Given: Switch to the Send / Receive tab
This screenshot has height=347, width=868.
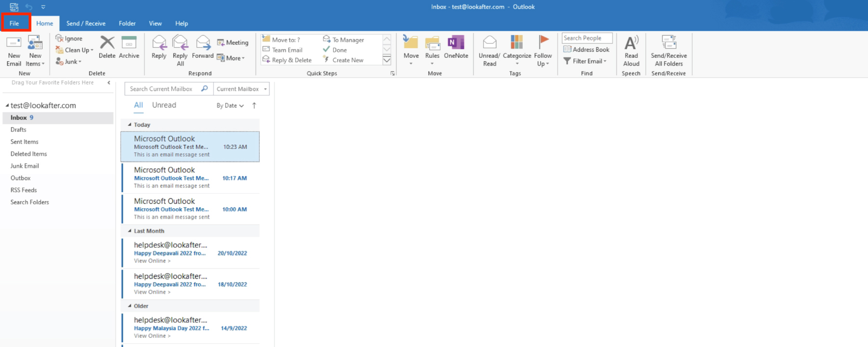Looking at the screenshot, I should 86,23.
